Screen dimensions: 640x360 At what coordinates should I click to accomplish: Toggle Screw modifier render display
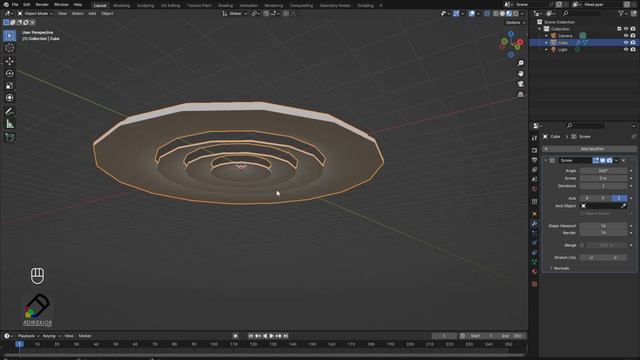(609, 160)
